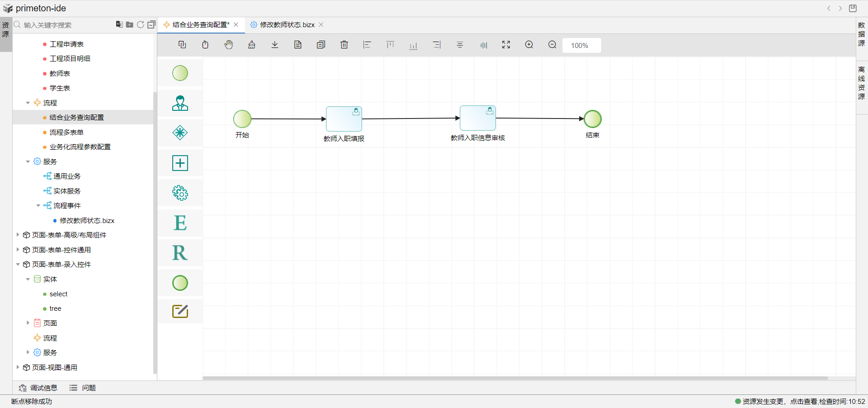Viewport: 868px width, 408px height.
Task: Click the resource changed status message
Action: pyautogui.click(x=799, y=401)
